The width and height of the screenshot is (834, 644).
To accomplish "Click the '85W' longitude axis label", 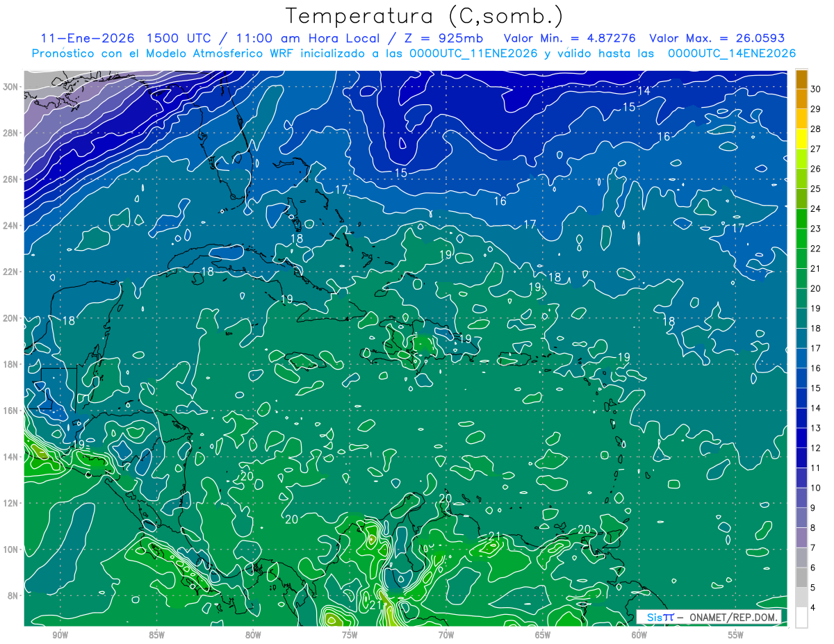I will [156, 635].
